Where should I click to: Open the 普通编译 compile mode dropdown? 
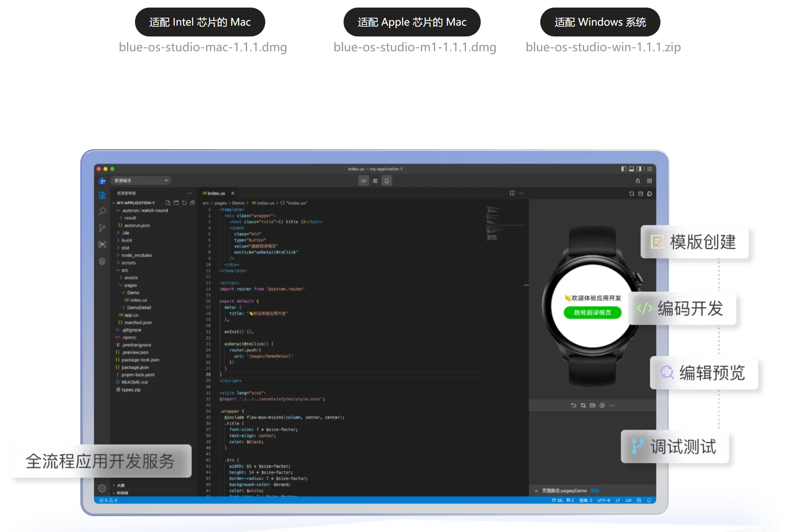(x=141, y=180)
